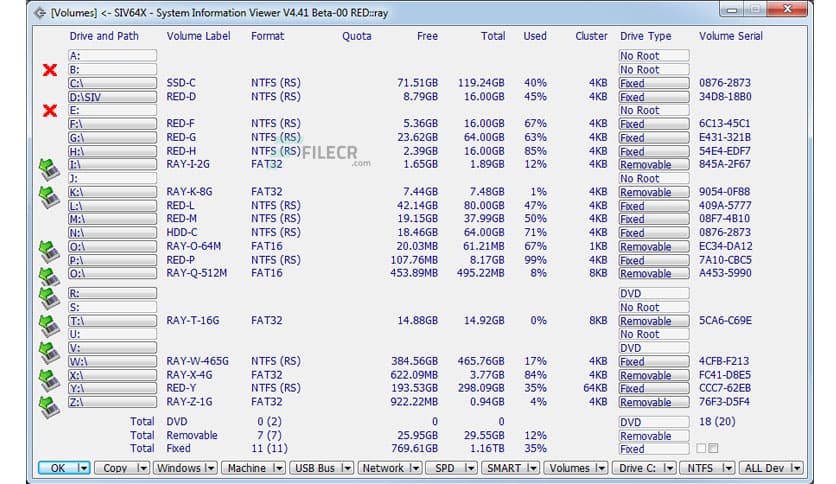The image size is (836, 484).
Task: Click the Removable drive type button for RAY-I-2G
Action: point(654,165)
